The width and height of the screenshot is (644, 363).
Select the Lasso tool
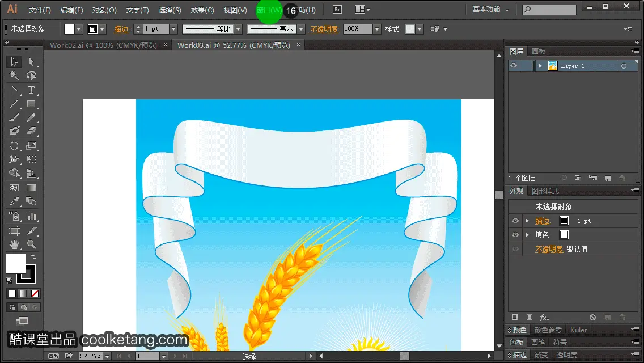[31, 75]
